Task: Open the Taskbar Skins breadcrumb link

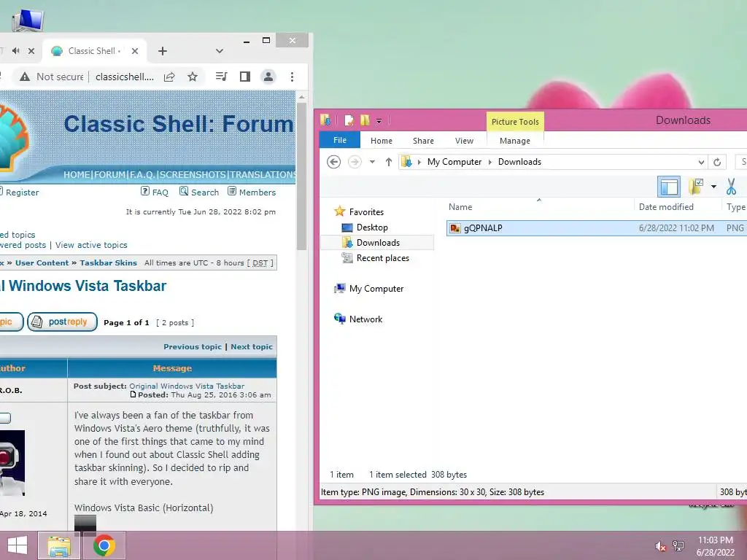Action: click(x=108, y=262)
